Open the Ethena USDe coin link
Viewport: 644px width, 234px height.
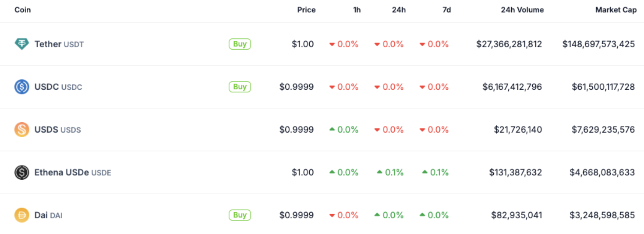73,173
